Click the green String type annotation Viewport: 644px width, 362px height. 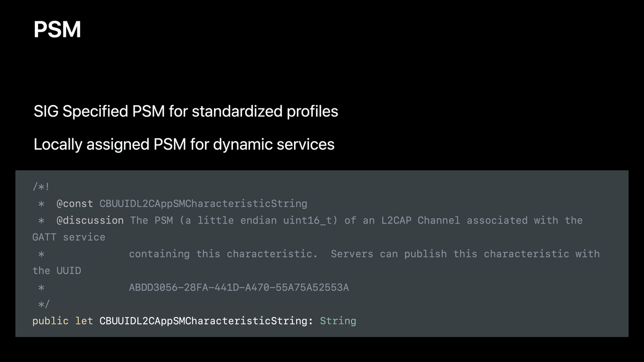338,321
